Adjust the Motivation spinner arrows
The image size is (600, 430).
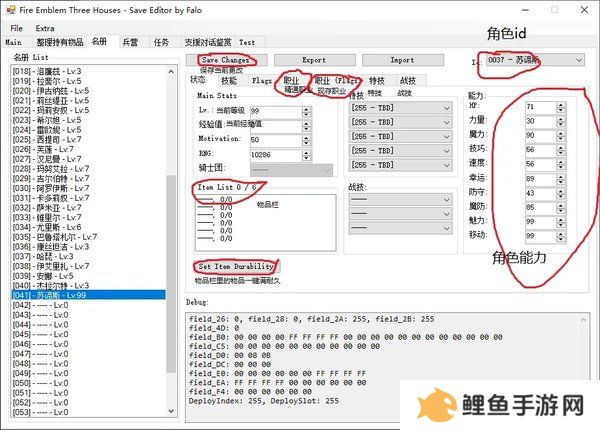tap(306, 140)
